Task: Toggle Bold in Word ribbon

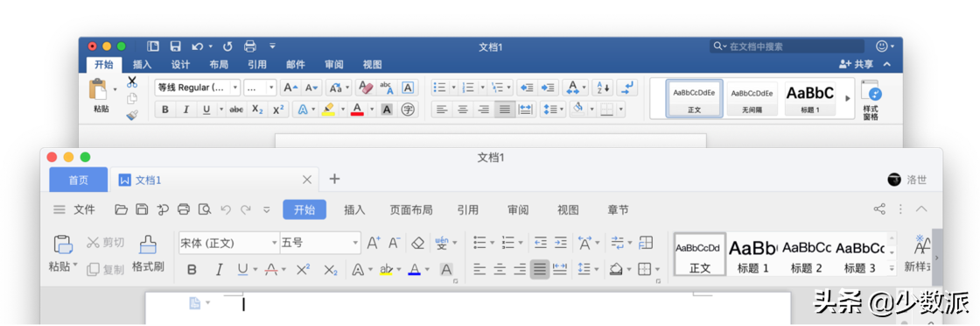Action: click(x=165, y=110)
